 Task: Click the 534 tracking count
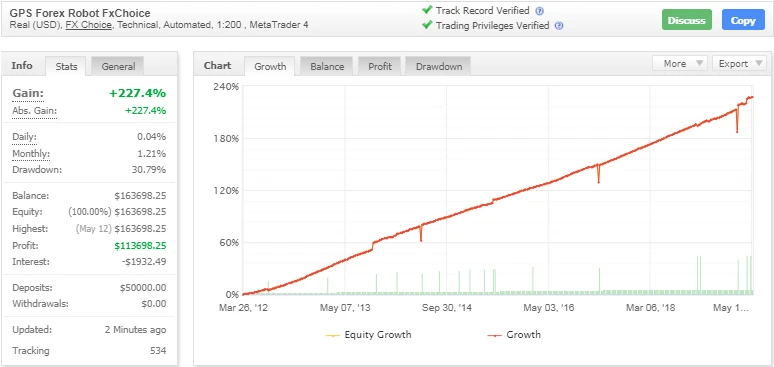[158, 351]
